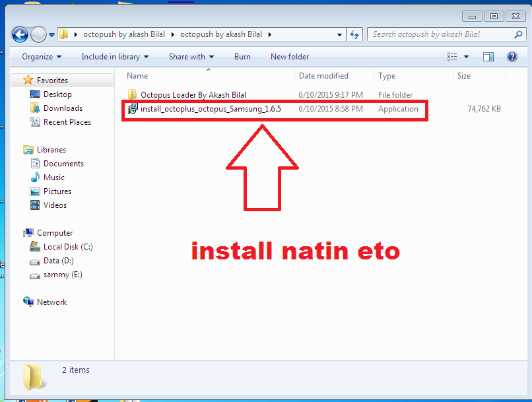This screenshot has height=402, width=532.
Task: Open Recent Places
Action: 67,122
